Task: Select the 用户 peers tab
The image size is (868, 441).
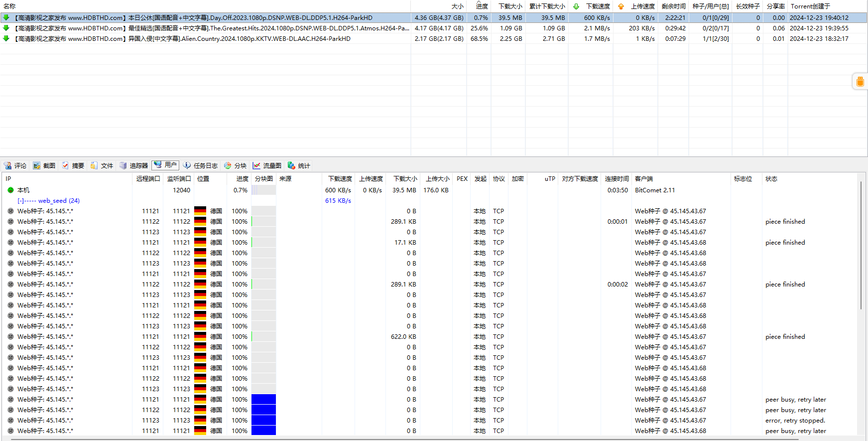Action: pos(165,165)
